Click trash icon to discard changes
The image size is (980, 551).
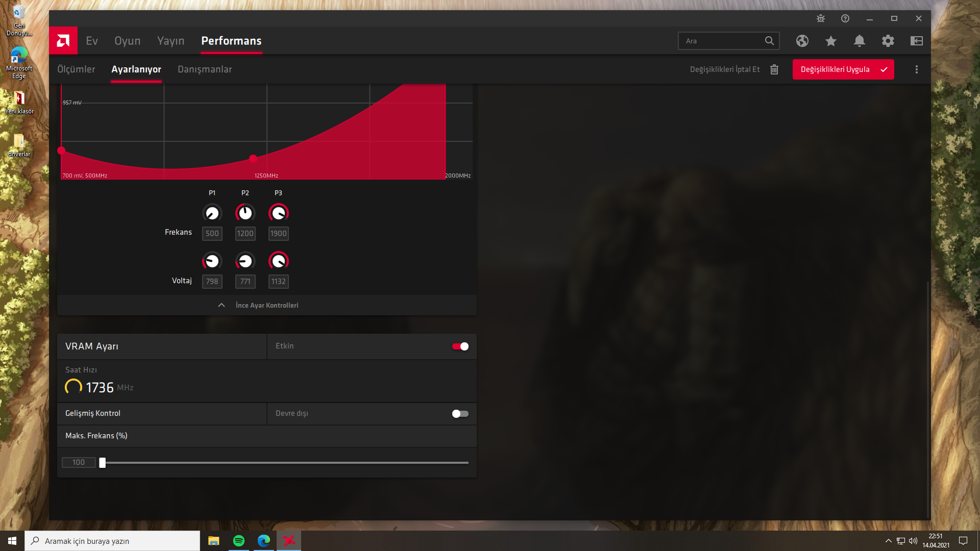774,69
